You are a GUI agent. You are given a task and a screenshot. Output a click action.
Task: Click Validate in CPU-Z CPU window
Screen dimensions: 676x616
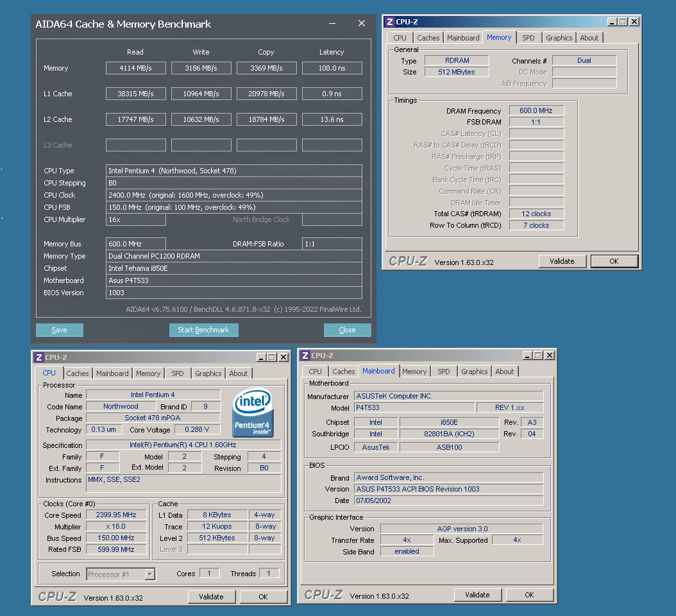211,597
